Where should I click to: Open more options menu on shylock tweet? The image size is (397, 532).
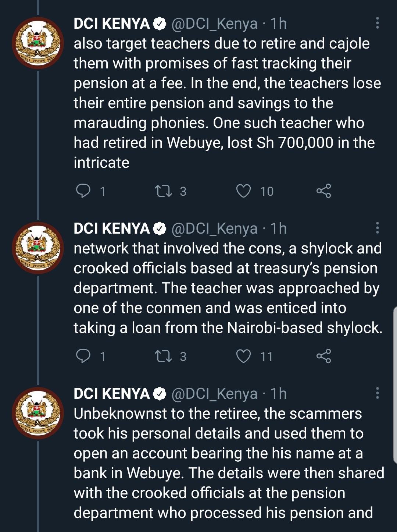[377, 228]
